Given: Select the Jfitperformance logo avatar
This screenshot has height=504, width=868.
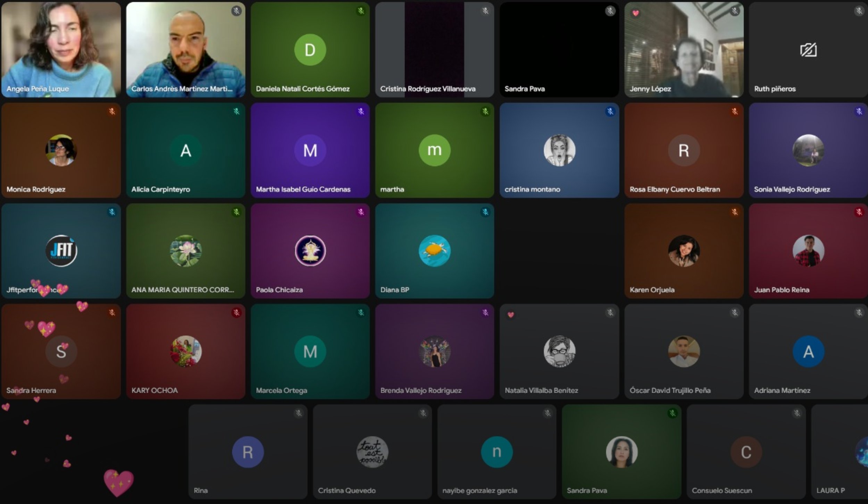Looking at the screenshot, I should (61, 251).
